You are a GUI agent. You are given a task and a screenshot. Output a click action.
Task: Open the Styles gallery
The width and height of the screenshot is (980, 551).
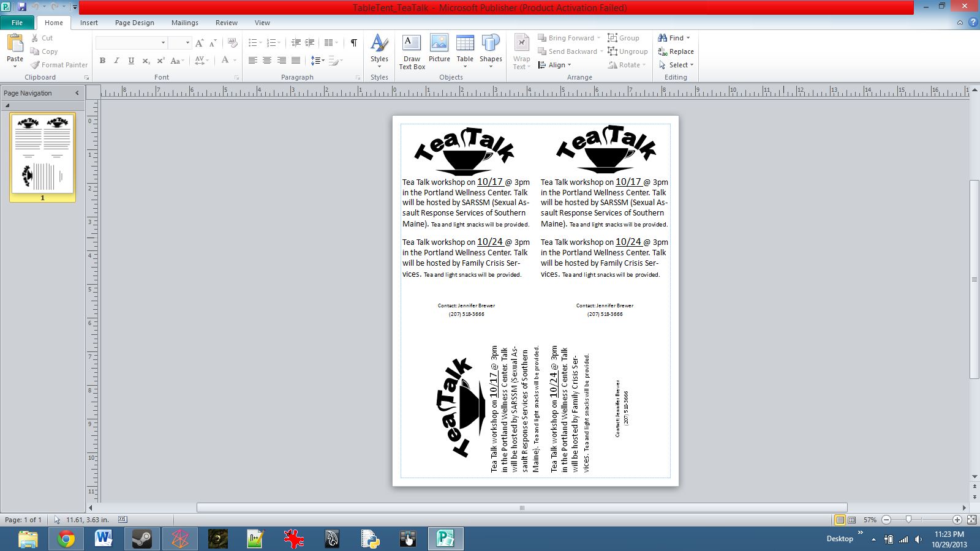(x=379, y=51)
